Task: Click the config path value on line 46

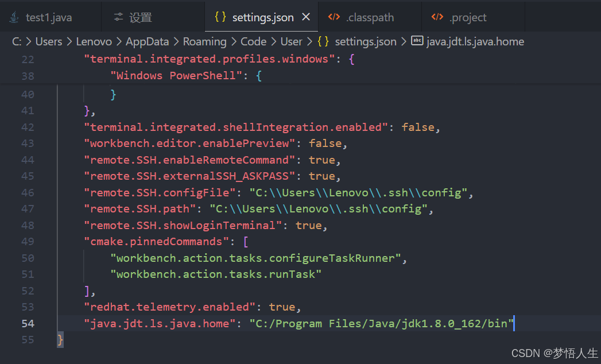Action: 358,192
